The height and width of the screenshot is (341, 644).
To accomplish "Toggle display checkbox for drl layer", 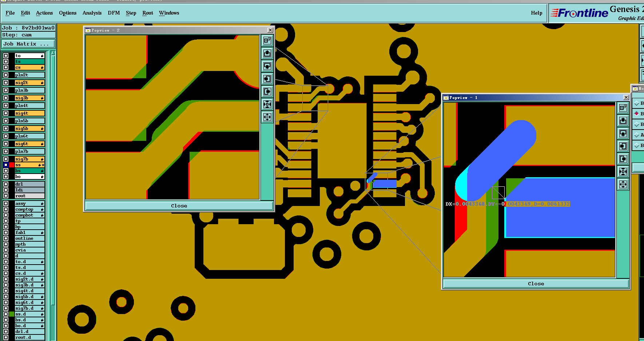I will 6,184.
